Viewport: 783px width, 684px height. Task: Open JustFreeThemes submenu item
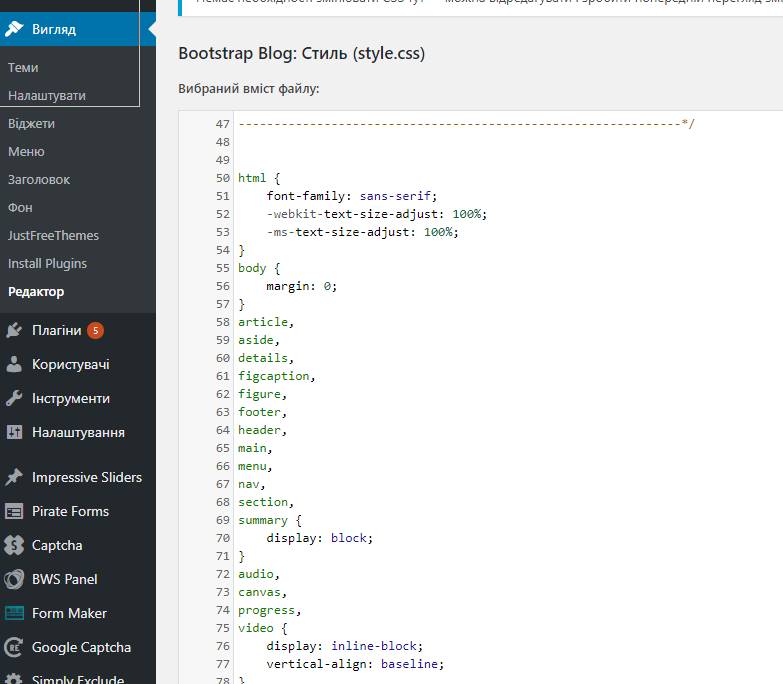click(53, 235)
